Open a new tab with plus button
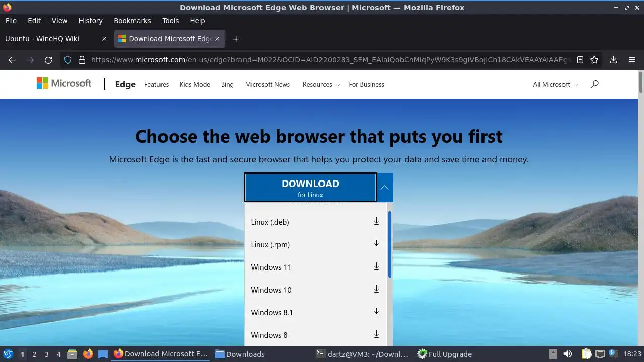The height and width of the screenshot is (362, 644). (x=236, y=39)
